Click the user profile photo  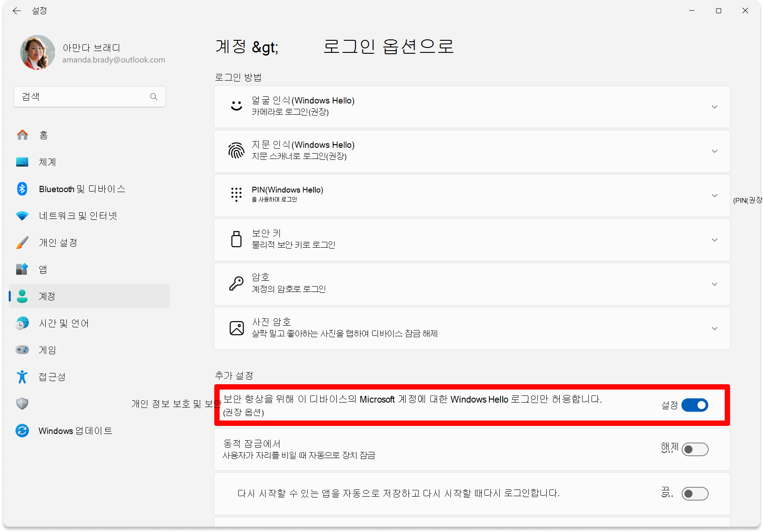38,52
